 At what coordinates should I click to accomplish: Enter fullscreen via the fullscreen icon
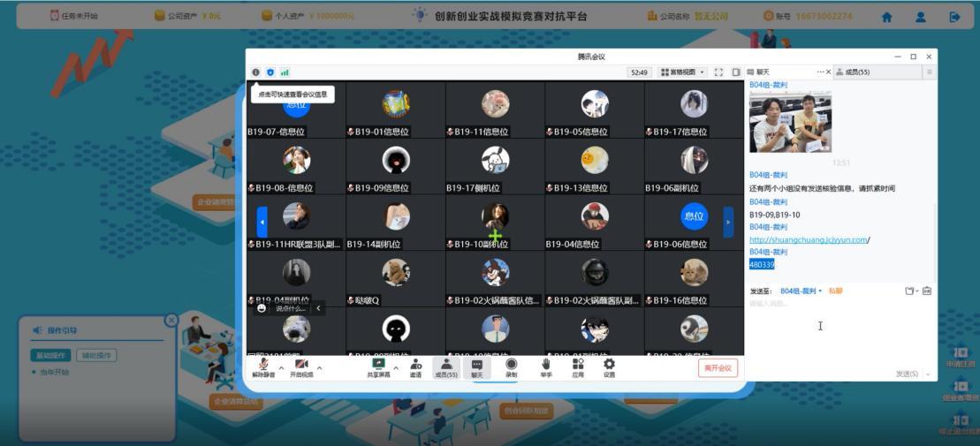pyautogui.click(x=718, y=72)
